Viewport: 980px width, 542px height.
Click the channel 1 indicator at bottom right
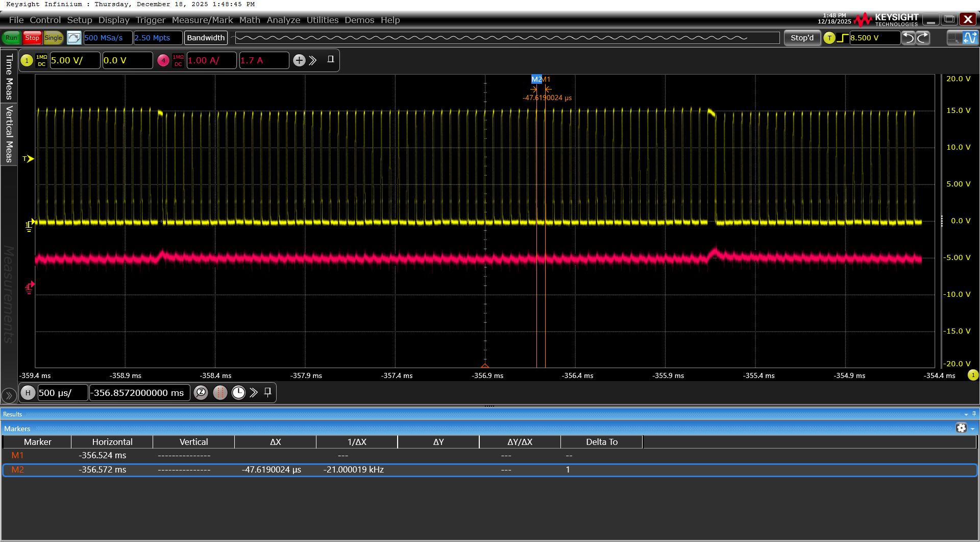973,375
